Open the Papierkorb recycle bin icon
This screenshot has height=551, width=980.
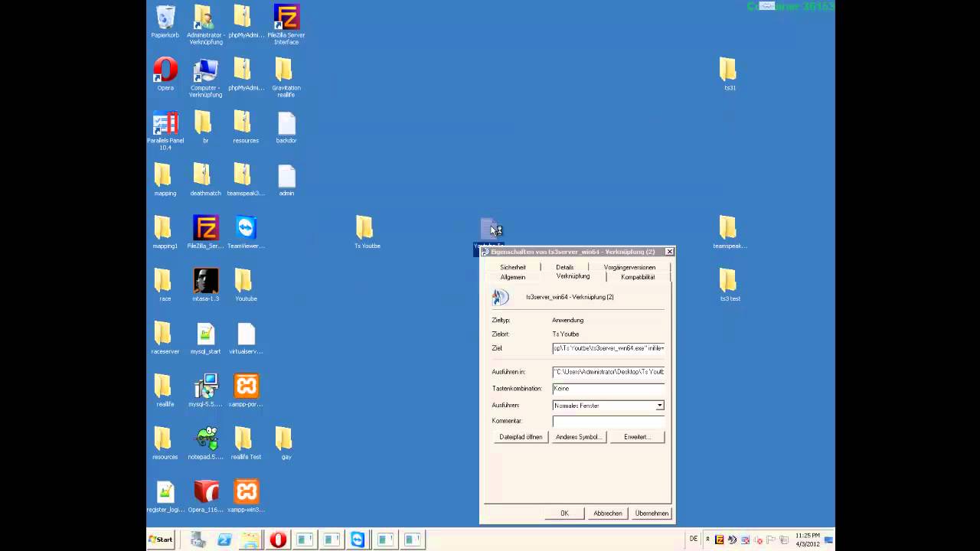(165, 18)
